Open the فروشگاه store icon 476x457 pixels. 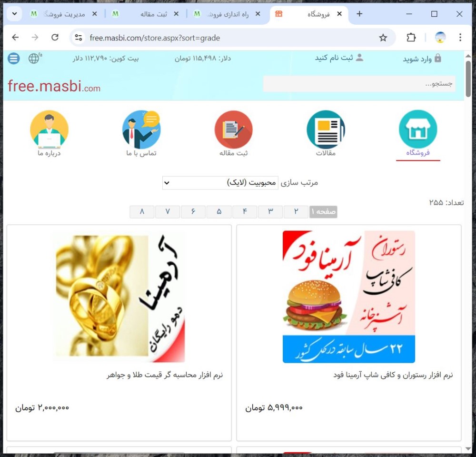pyautogui.click(x=418, y=129)
